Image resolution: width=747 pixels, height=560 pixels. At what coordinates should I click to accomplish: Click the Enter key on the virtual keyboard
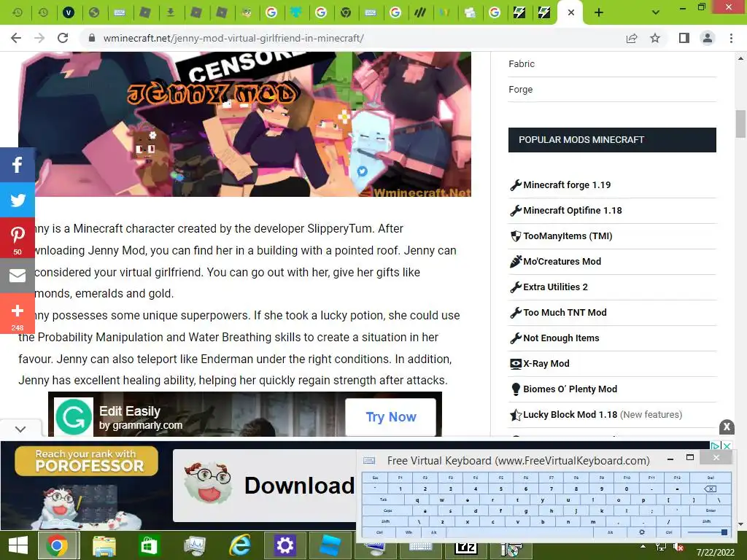(x=711, y=510)
